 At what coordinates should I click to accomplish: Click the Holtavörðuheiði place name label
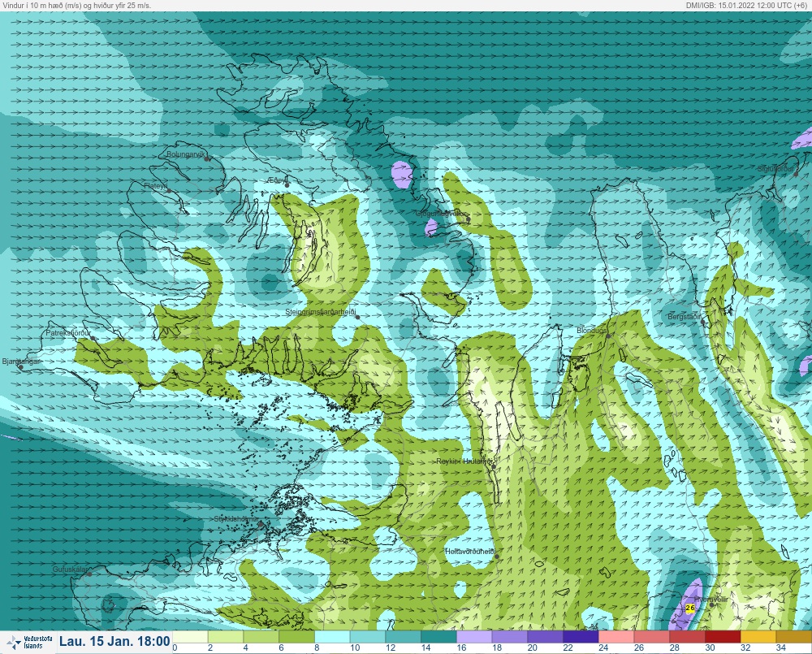(x=470, y=552)
